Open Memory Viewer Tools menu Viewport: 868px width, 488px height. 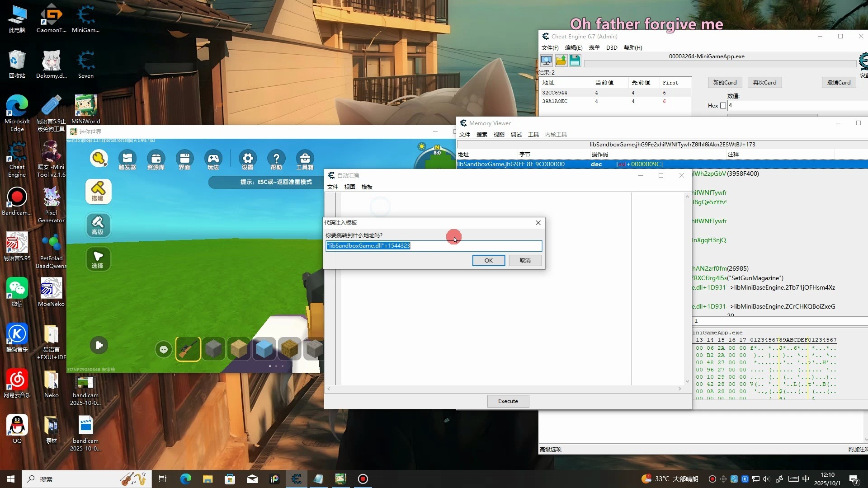533,134
